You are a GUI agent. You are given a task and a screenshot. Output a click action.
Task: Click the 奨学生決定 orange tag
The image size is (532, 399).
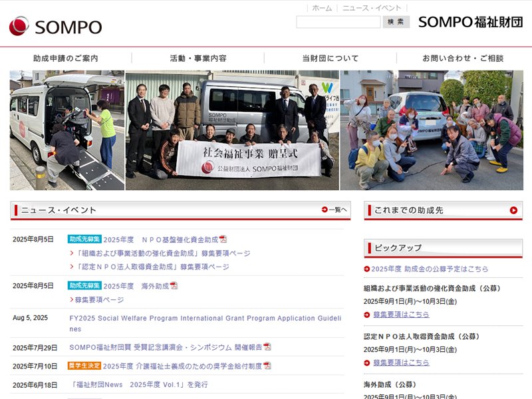(x=84, y=366)
